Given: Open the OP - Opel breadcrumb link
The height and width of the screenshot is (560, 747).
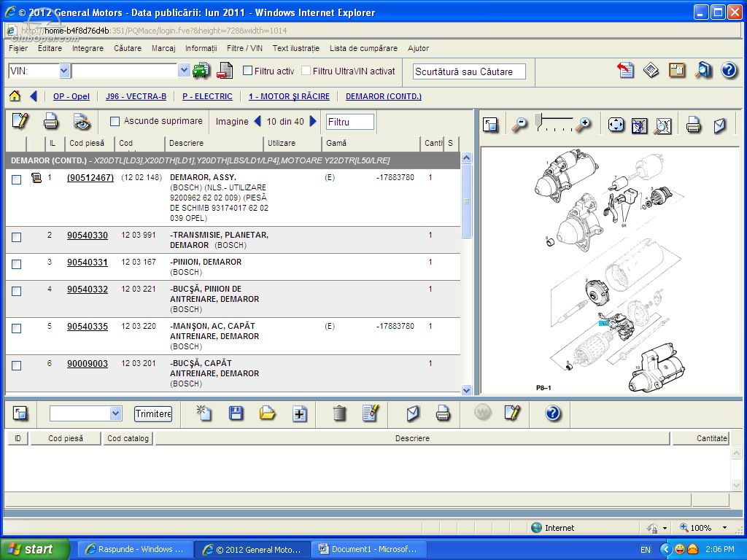Looking at the screenshot, I should (71, 96).
